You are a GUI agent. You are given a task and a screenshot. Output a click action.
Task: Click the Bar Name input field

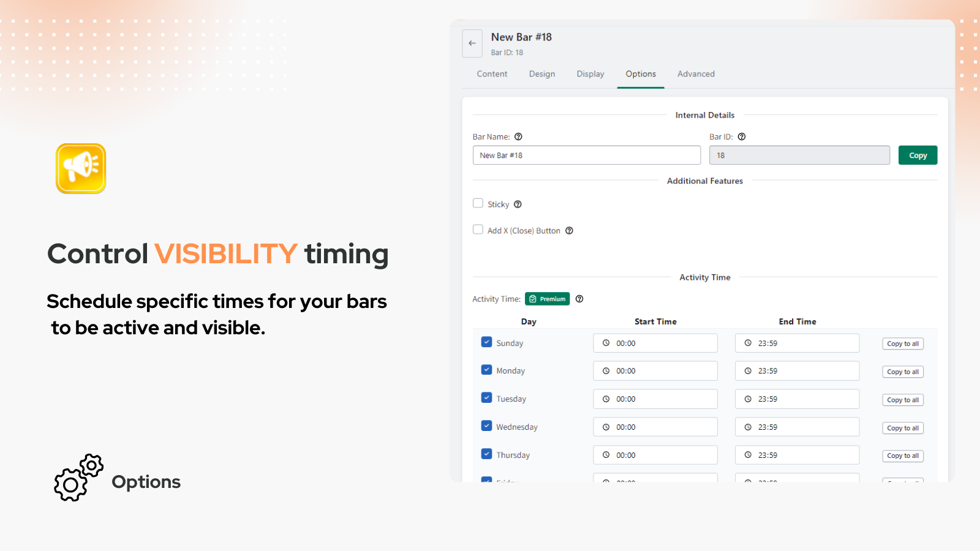click(x=587, y=156)
